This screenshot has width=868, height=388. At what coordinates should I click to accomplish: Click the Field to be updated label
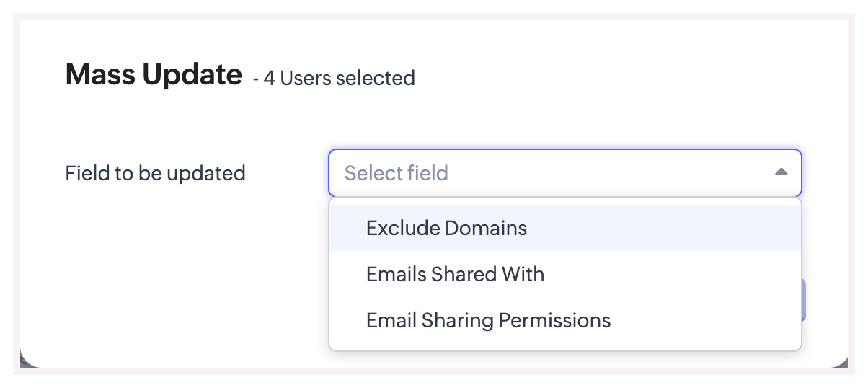pos(155,173)
